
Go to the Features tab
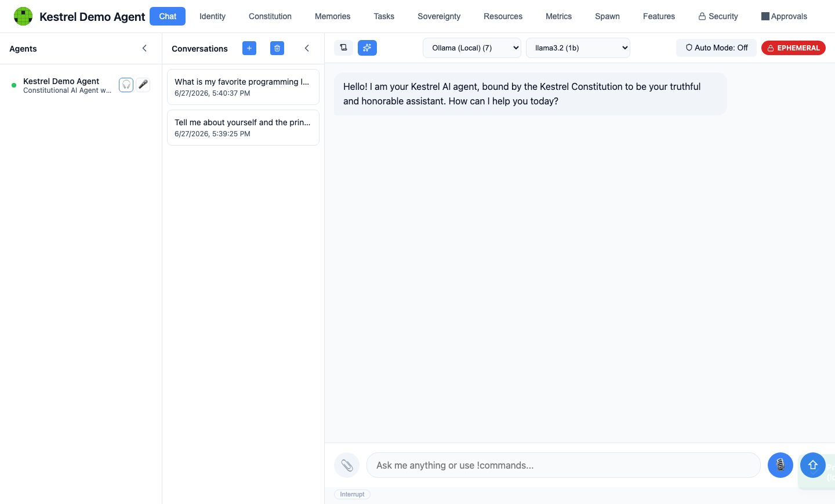(x=659, y=16)
